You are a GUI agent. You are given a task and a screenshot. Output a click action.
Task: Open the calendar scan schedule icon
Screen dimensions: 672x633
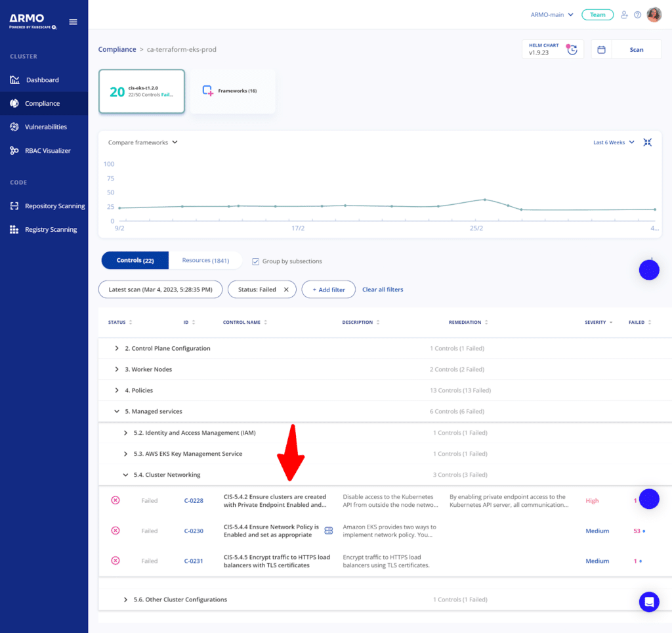tap(601, 50)
